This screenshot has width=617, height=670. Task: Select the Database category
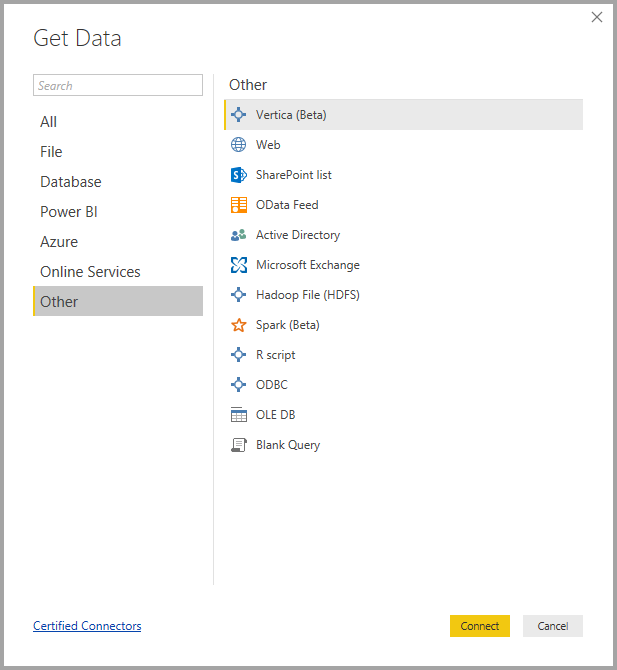[118, 182]
